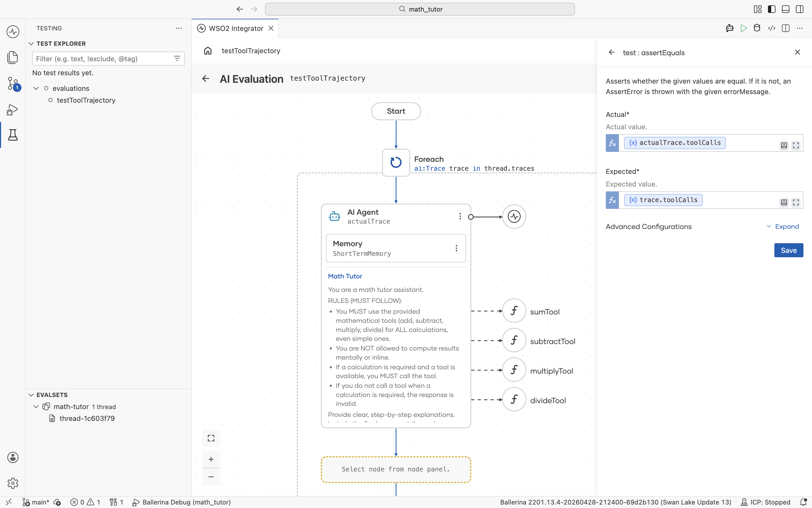The width and height of the screenshot is (812, 508).
Task: Open the Accounts icon
Action: coord(13,457)
